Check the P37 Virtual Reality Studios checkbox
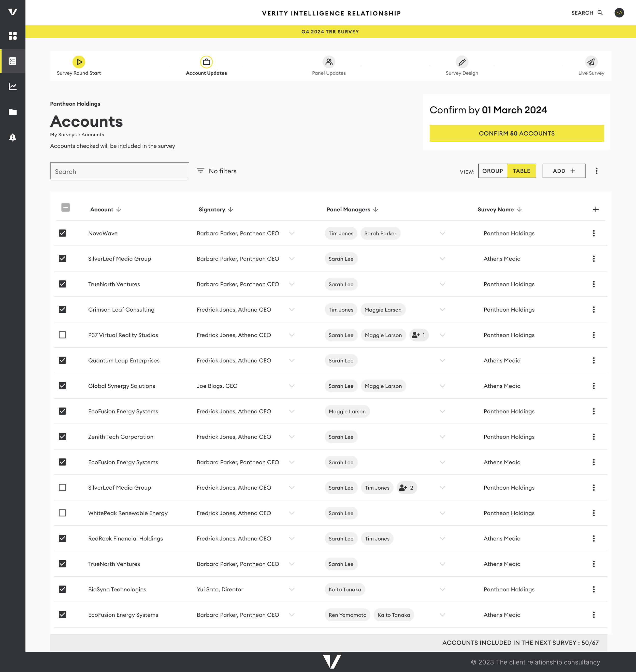The image size is (636, 672). pos(62,335)
